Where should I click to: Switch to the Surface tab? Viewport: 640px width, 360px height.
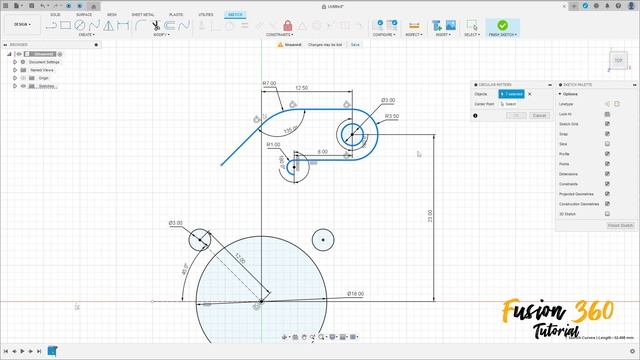point(84,15)
